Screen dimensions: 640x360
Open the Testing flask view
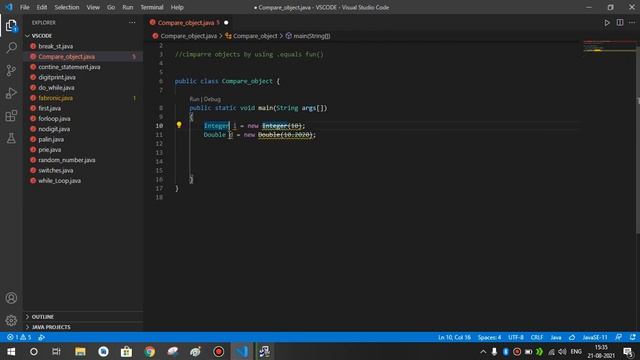point(11,138)
